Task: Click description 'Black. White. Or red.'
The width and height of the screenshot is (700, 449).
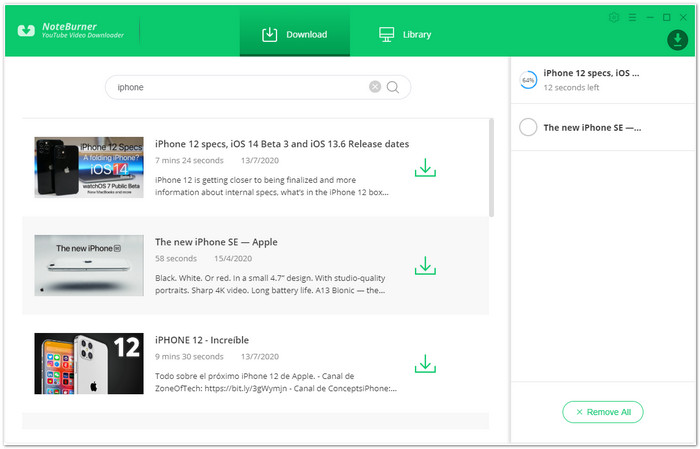Action: (270, 284)
